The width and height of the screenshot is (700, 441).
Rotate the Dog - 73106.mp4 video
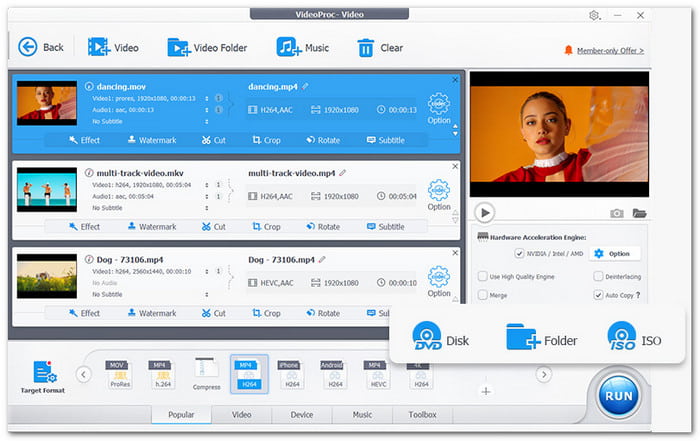point(323,313)
